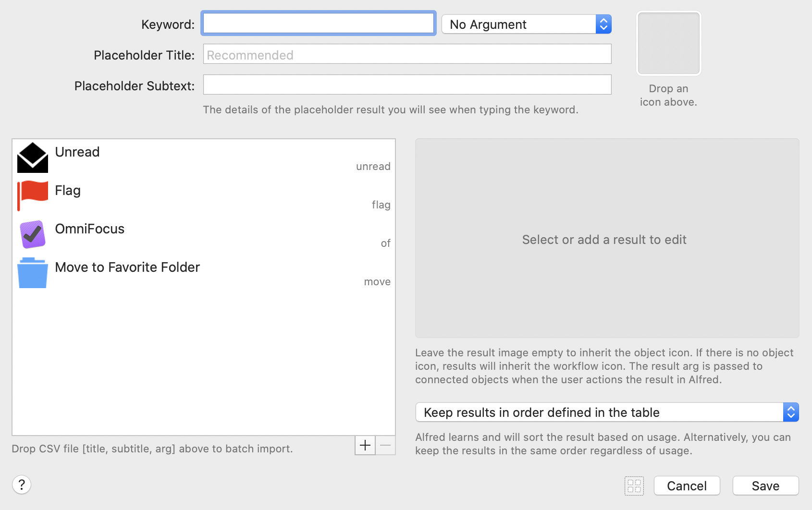Click the red Flag icon

pos(33,195)
